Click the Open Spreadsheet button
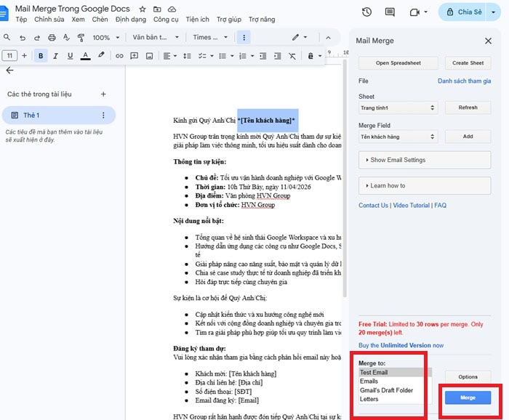The height and width of the screenshot is (420, 509). tap(398, 63)
